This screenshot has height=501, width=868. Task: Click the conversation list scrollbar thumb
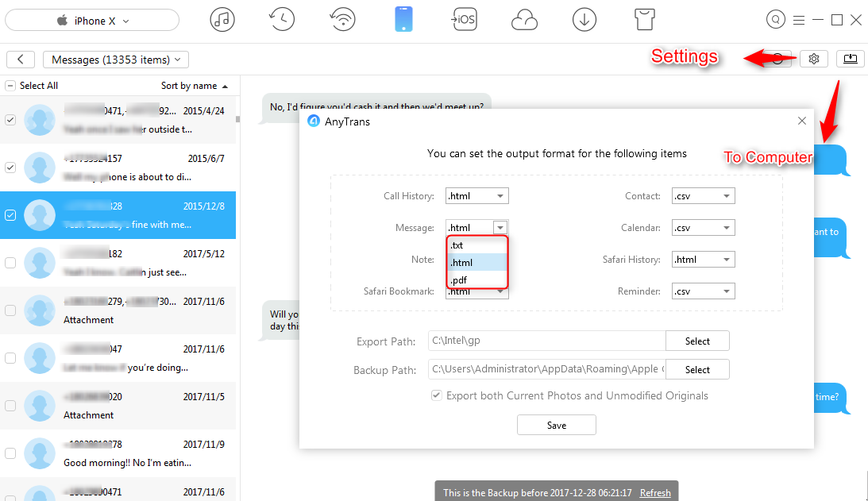point(238,119)
